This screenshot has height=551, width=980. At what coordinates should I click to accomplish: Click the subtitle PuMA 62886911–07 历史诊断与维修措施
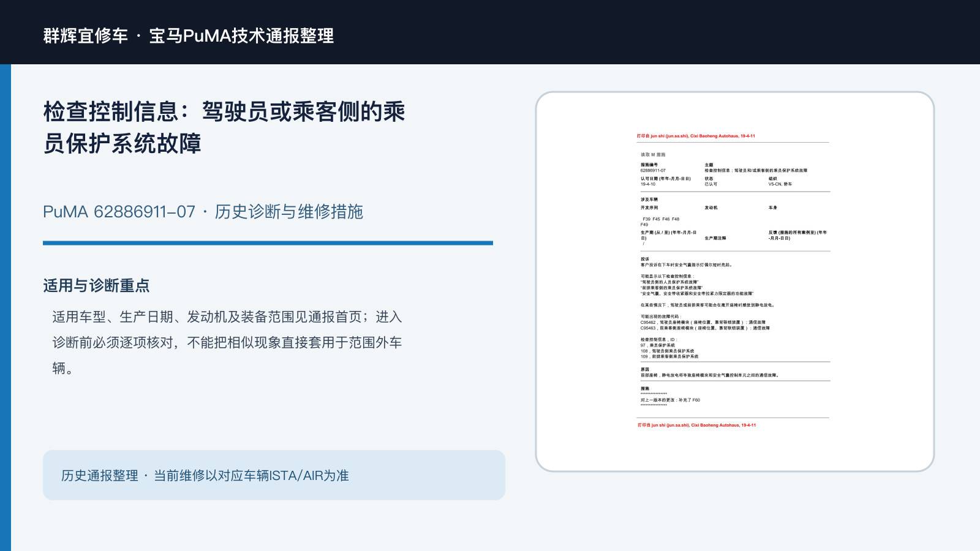pos(203,212)
